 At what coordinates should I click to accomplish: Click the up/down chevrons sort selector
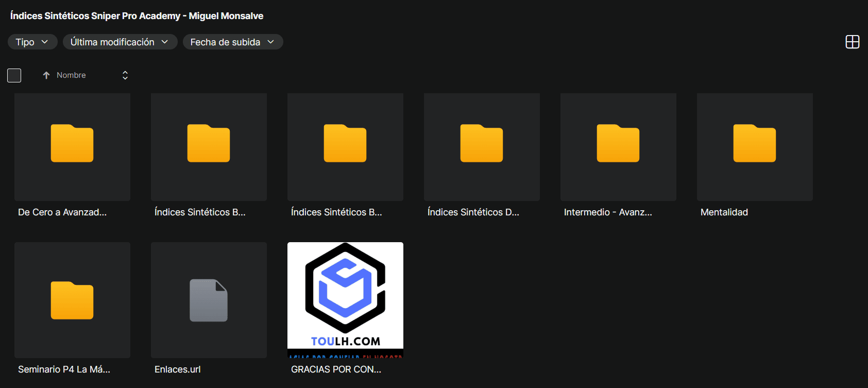pos(125,75)
